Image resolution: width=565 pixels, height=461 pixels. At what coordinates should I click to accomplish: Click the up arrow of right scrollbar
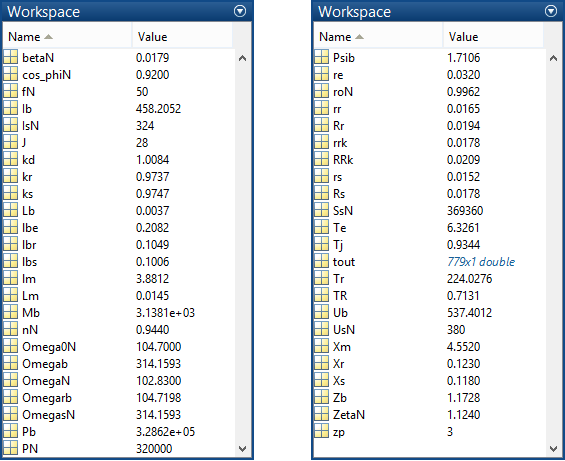pos(553,58)
